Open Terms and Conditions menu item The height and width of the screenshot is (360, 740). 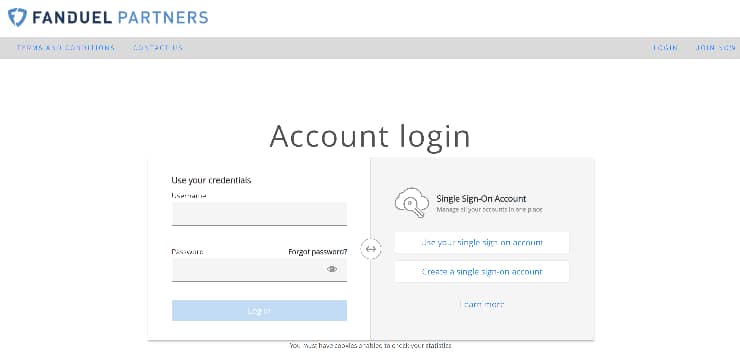pos(66,48)
